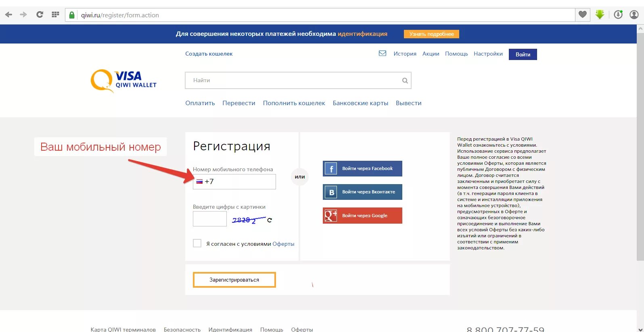
Task: Open the Russian flag country selector
Action: tap(199, 182)
